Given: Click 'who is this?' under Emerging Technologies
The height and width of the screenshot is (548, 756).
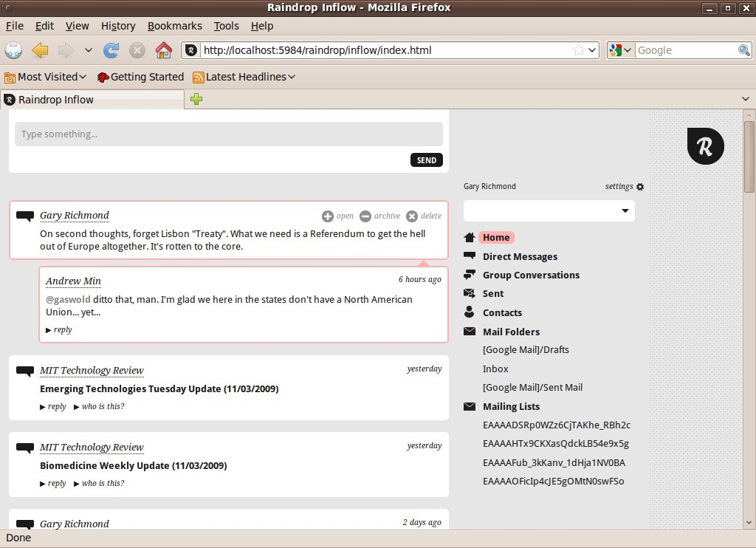Looking at the screenshot, I should (99, 407).
